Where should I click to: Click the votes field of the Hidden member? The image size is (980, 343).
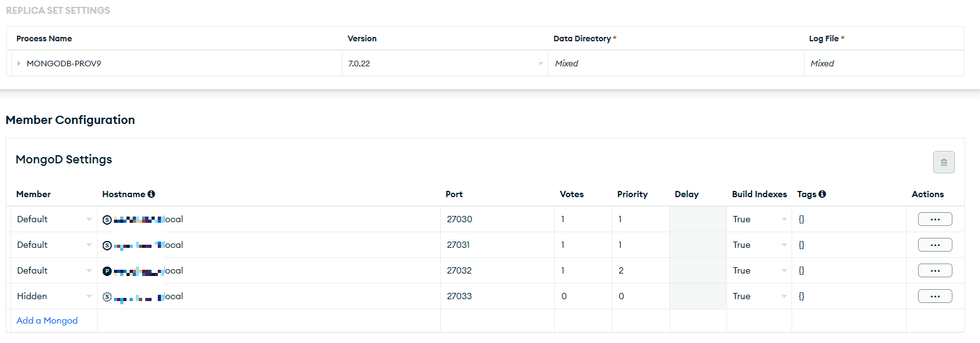pos(582,296)
